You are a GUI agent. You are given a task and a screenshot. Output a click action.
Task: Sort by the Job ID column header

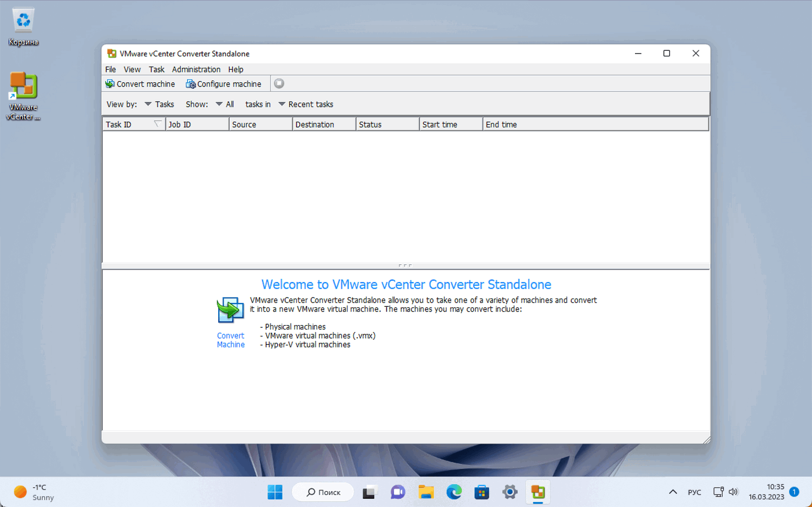[197, 124]
